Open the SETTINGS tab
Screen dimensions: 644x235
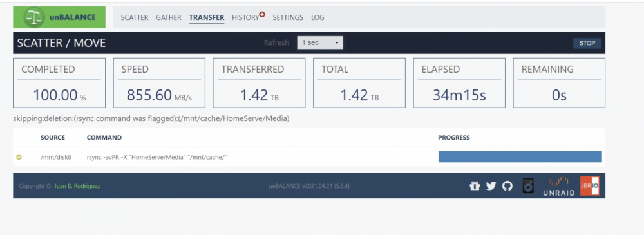[x=288, y=17]
